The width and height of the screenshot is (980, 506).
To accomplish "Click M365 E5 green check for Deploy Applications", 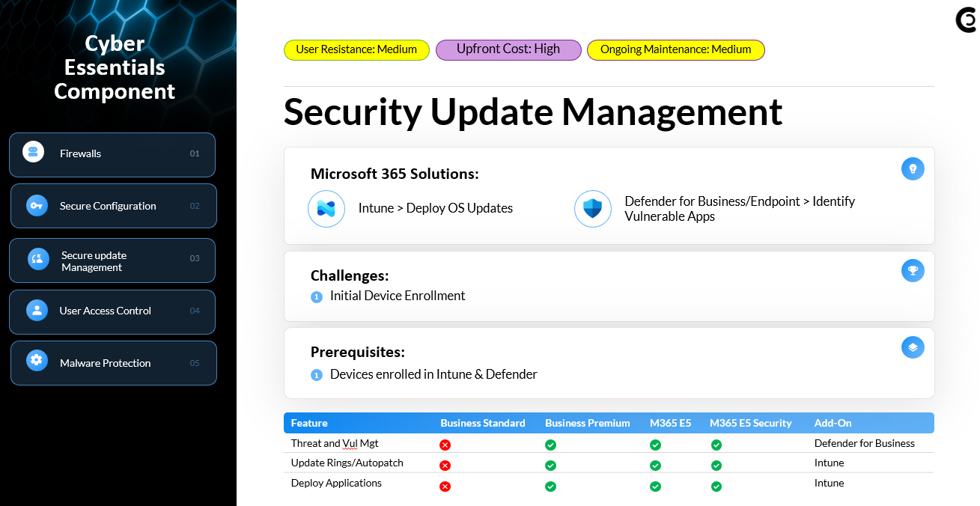I will click(655, 486).
